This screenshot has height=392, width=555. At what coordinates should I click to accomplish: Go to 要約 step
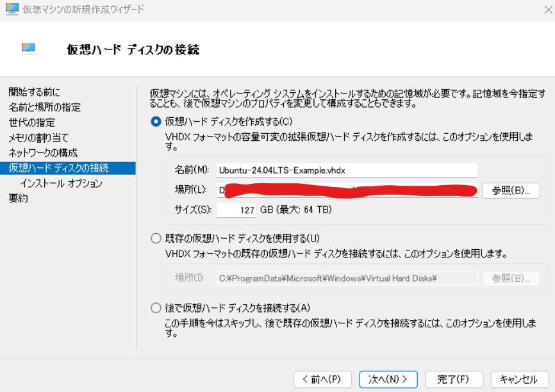click(x=19, y=199)
